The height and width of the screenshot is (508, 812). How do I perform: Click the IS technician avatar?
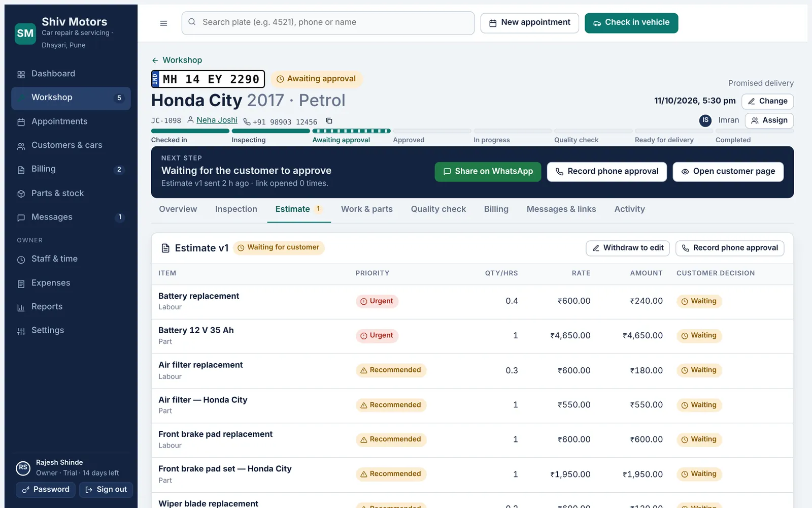coord(705,120)
